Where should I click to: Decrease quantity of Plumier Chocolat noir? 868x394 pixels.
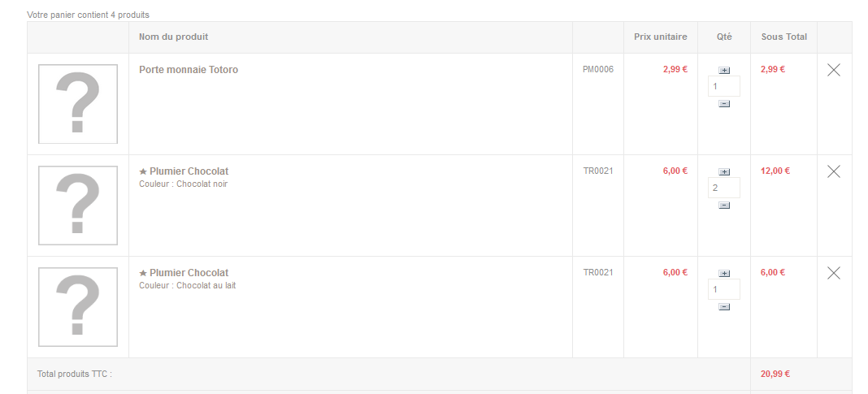724,206
